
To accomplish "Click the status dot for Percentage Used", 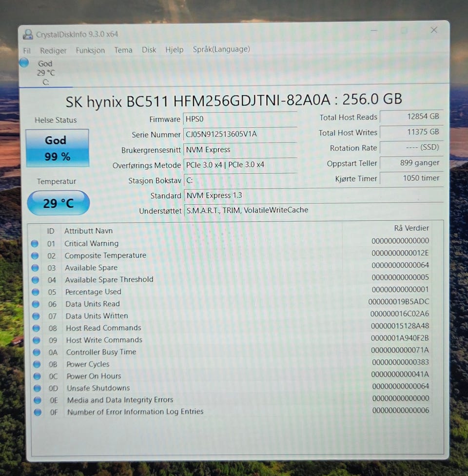I will [x=36, y=292].
